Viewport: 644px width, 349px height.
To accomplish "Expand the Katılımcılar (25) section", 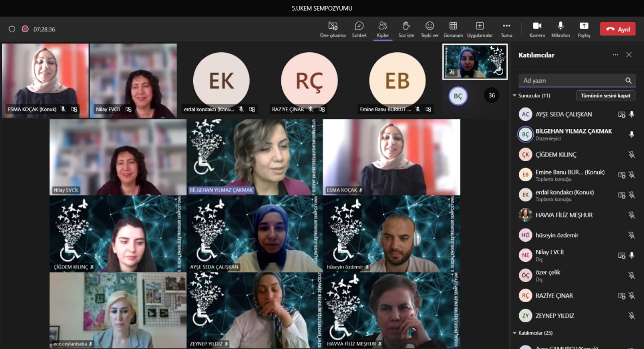I will (515, 333).
